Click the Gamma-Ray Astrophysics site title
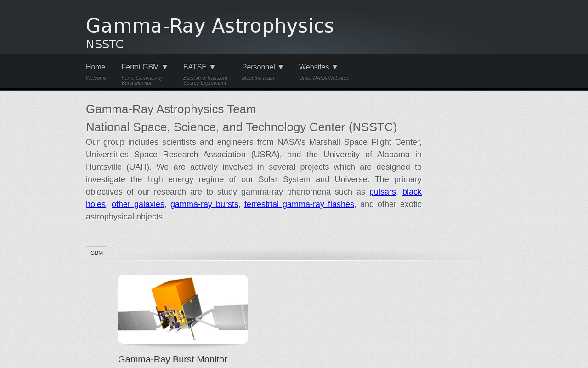Screen dimensions: 588x368 click(x=209, y=26)
